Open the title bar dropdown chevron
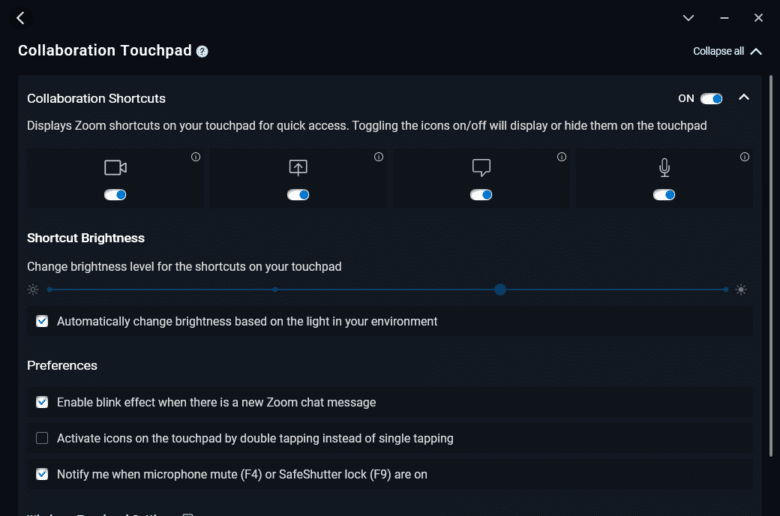 coord(688,18)
